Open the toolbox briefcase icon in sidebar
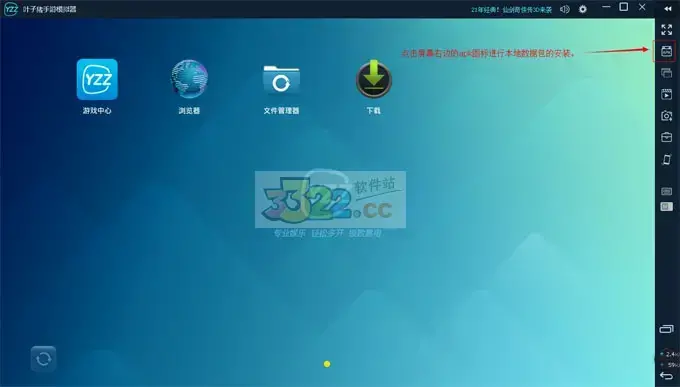The image size is (680, 387). tap(667, 137)
